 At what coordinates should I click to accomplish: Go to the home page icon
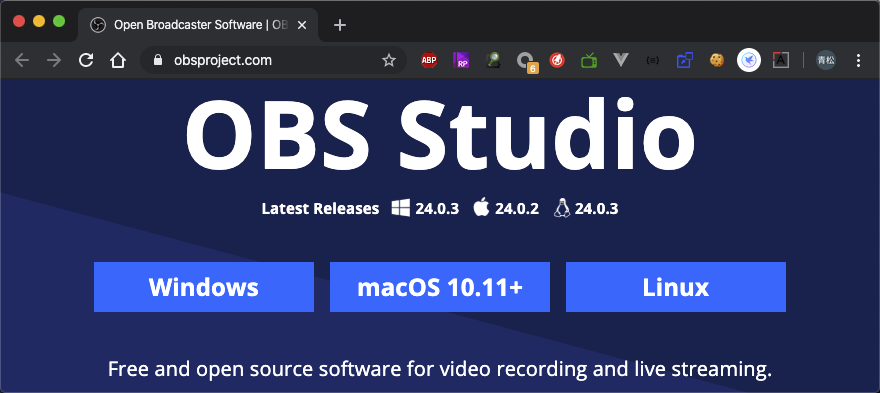pos(118,60)
